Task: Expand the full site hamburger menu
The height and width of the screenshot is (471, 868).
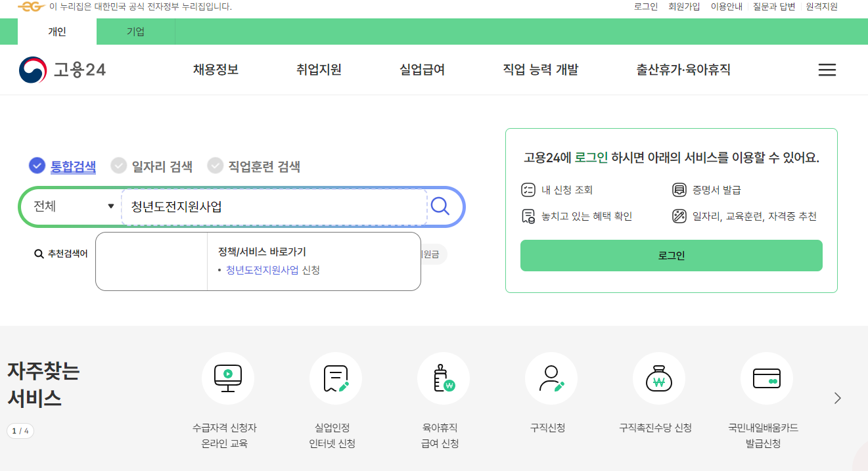Action: [827, 70]
